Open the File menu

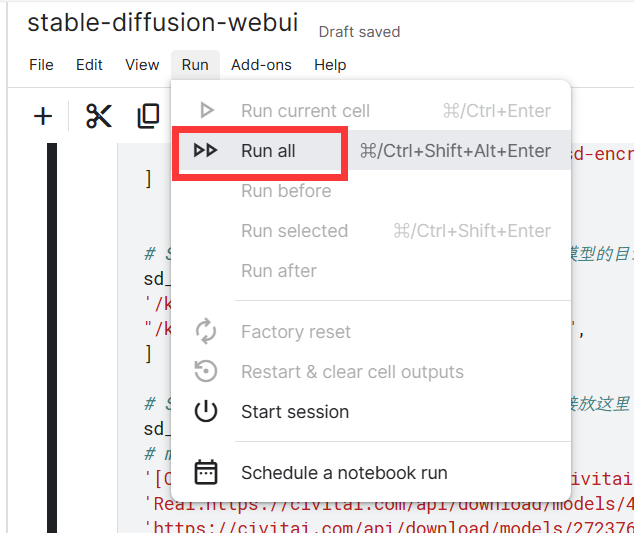click(41, 65)
